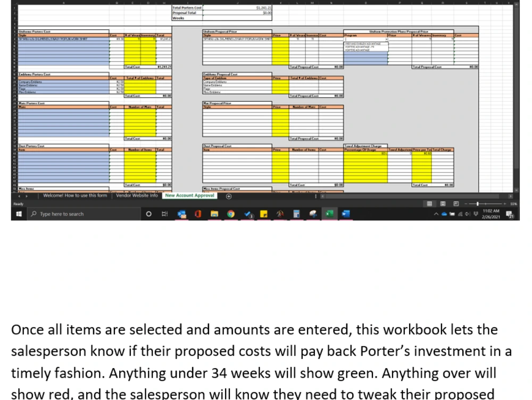532x400 pixels.
Task: Open Task View from the taskbar
Action: 164,214
